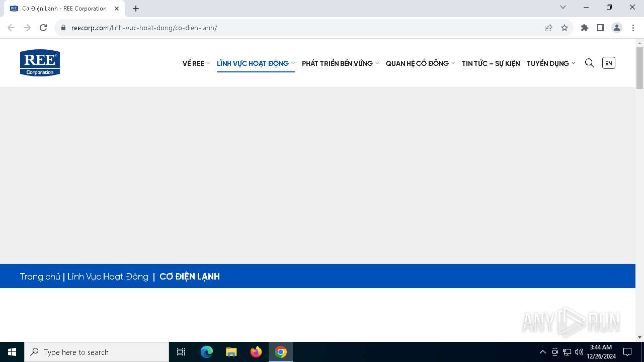
Task: Go to Trang chủ breadcrumb link
Action: tap(40, 277)
